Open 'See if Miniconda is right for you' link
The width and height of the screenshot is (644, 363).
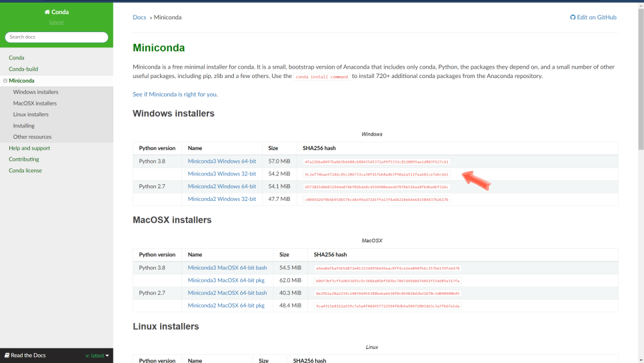tap(175, 94)
